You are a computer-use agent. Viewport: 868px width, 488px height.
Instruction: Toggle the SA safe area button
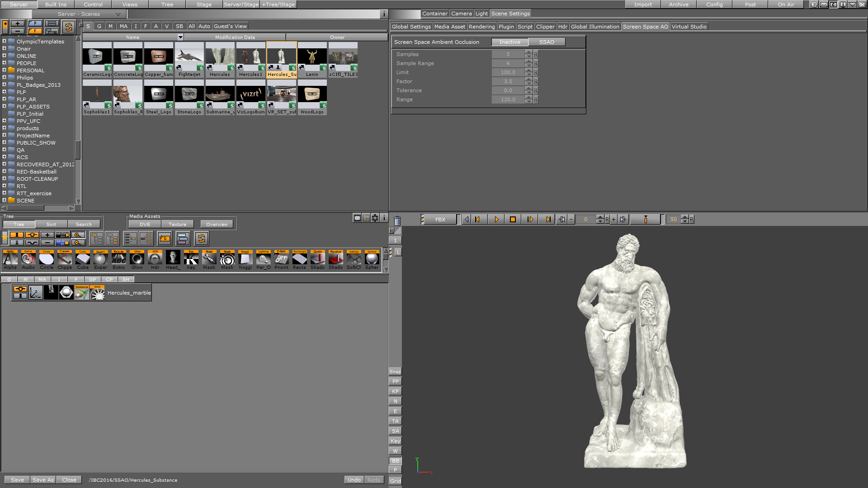coord(395,431)
